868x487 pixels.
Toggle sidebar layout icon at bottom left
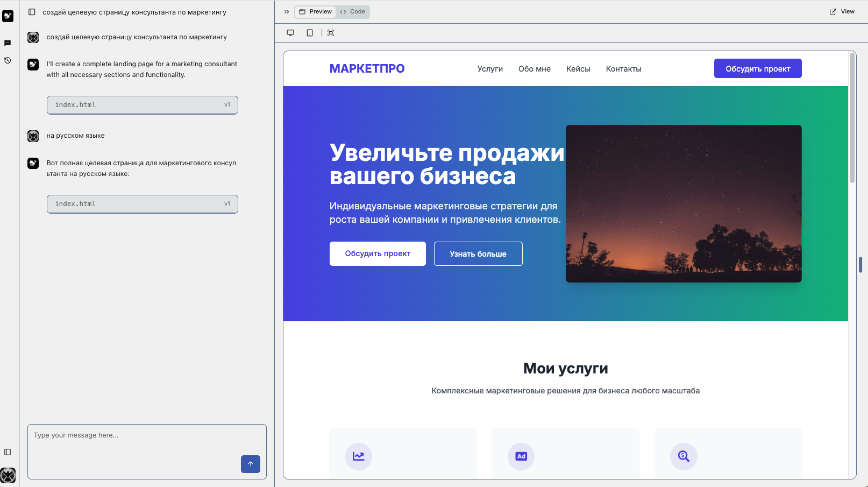coord(8,452)
